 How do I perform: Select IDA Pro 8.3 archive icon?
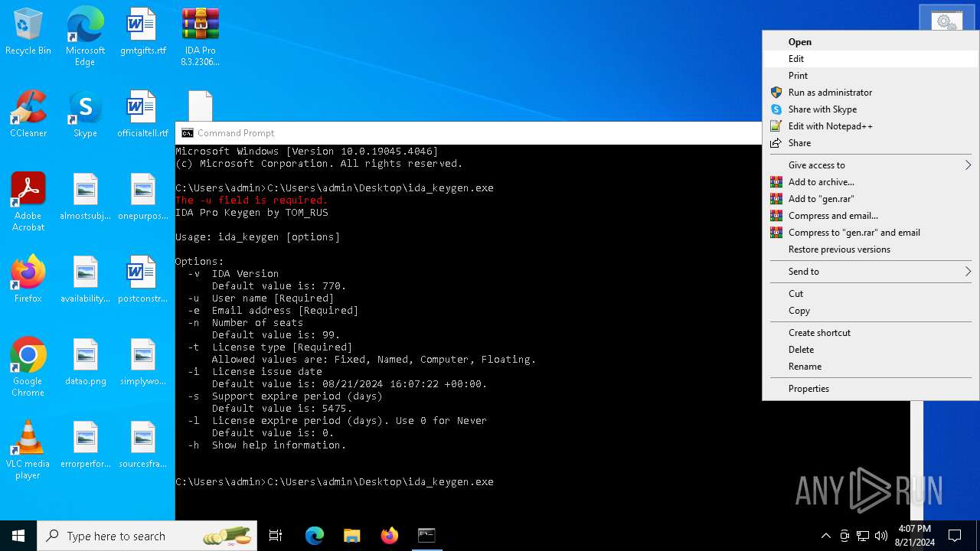pyautogui.click(x=200, y=36)
